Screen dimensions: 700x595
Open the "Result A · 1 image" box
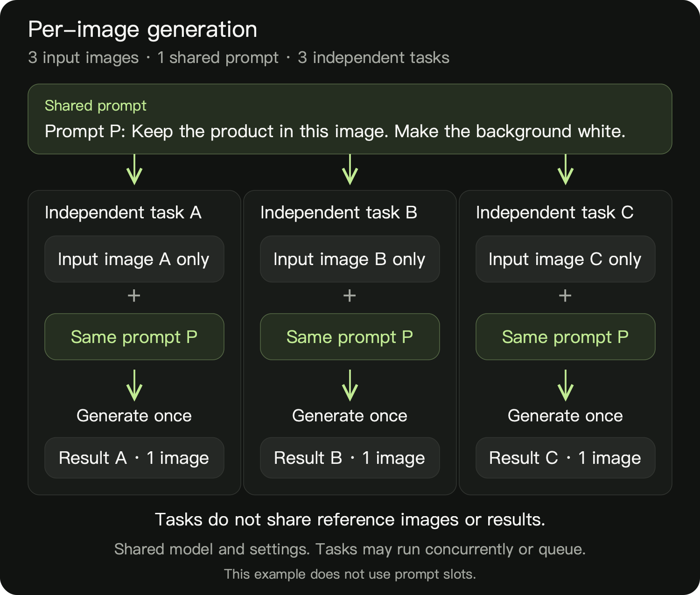(x=134, y=458)
